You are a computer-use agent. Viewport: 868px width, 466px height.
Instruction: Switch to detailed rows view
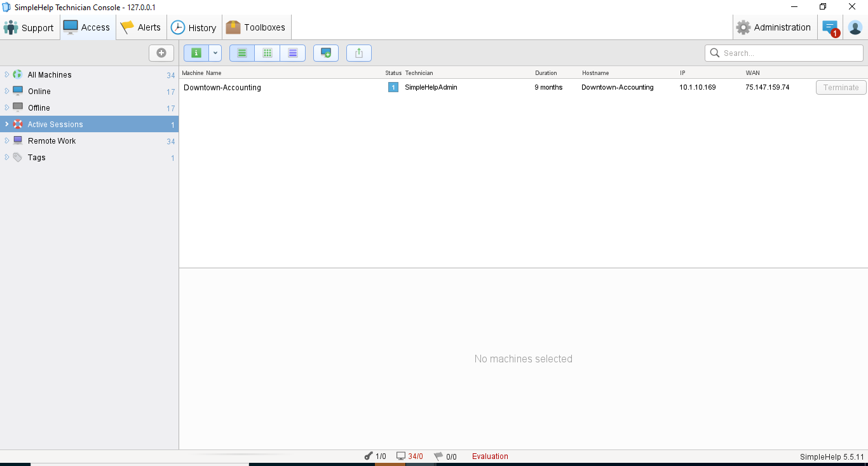coord(293,53)
